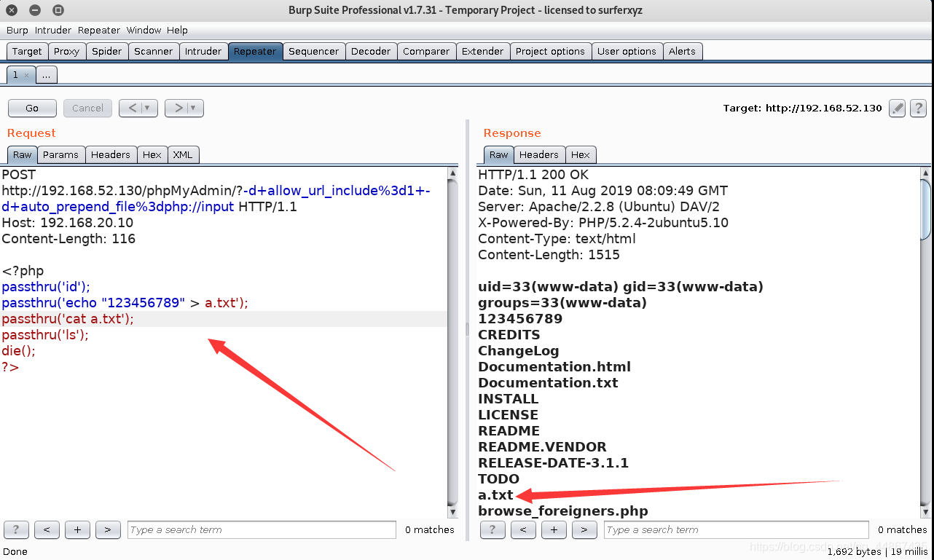Select the request Params tab
The width and height of the screenshot is (934, 560).
pos(60,154)
